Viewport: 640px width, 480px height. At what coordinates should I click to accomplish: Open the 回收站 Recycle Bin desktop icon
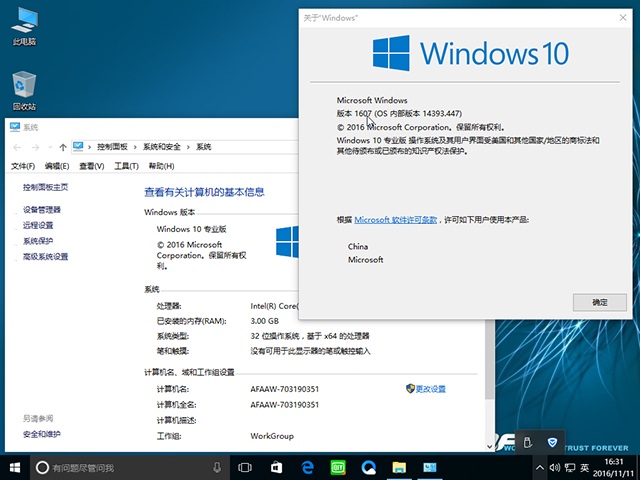pos(24,88)
